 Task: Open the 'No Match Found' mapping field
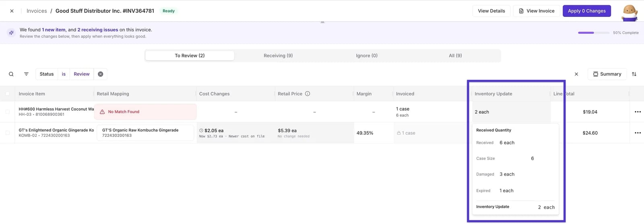coord(145,112)
